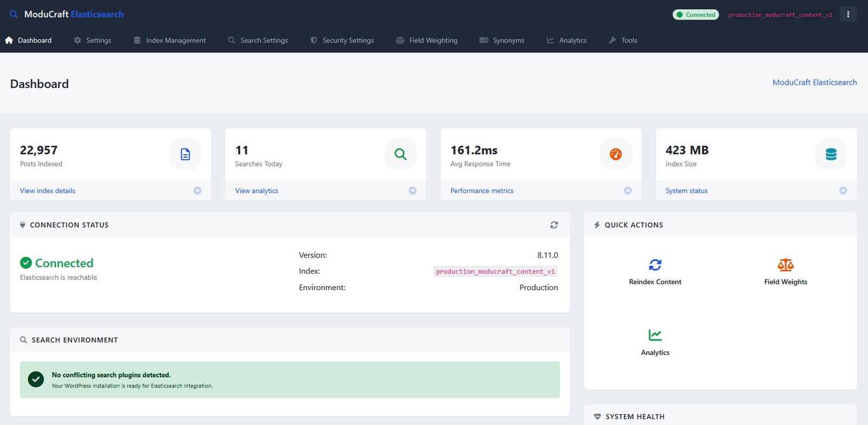Click the arrow icon beside View index details

point(197,191)
